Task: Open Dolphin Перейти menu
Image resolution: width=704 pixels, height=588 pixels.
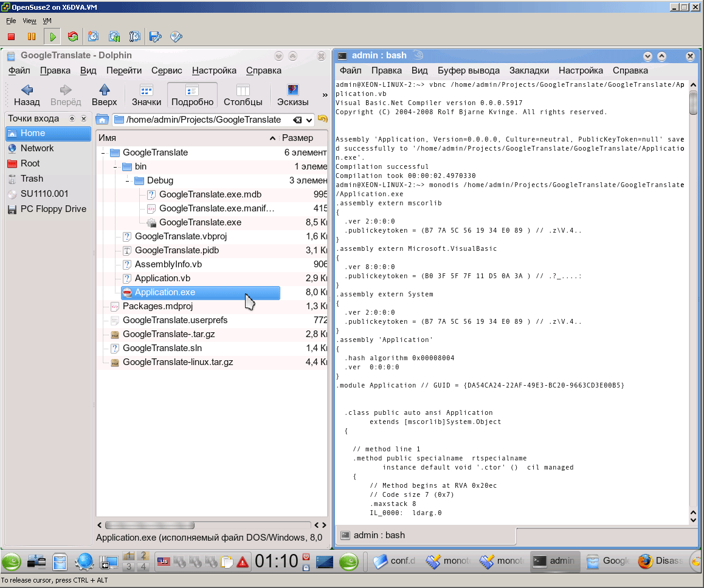Action: (x=124, y=70)
